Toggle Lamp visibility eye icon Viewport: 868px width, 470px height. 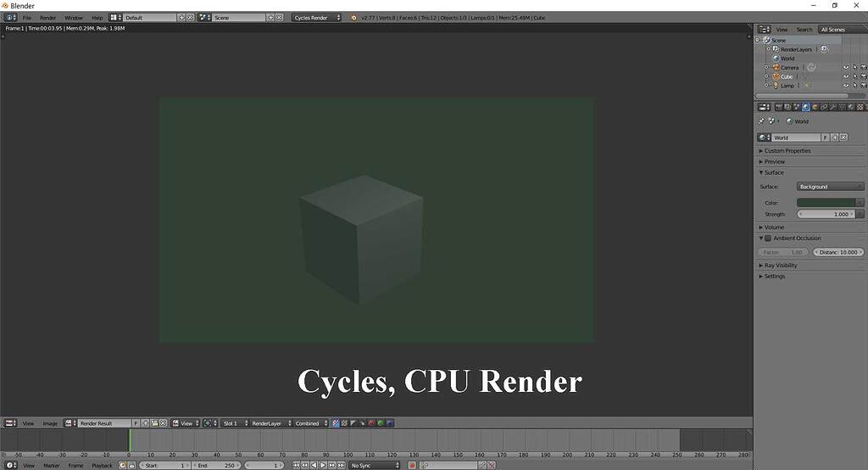(846, 86)
